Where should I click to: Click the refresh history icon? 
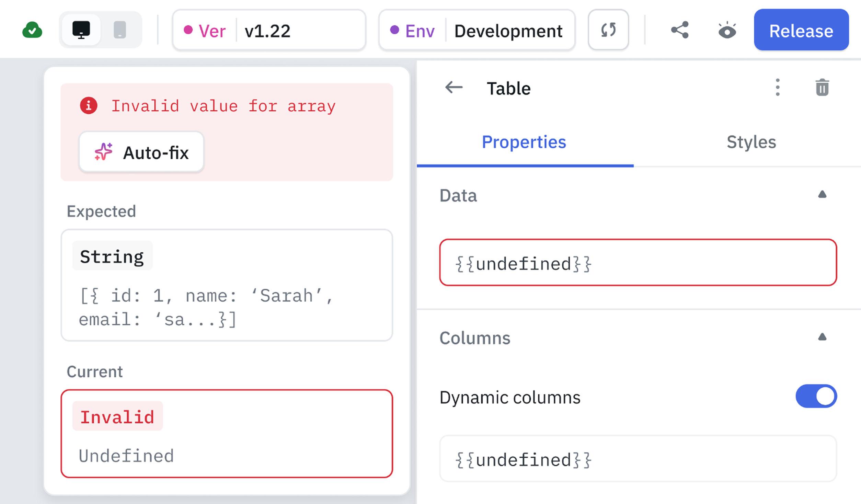608,30
